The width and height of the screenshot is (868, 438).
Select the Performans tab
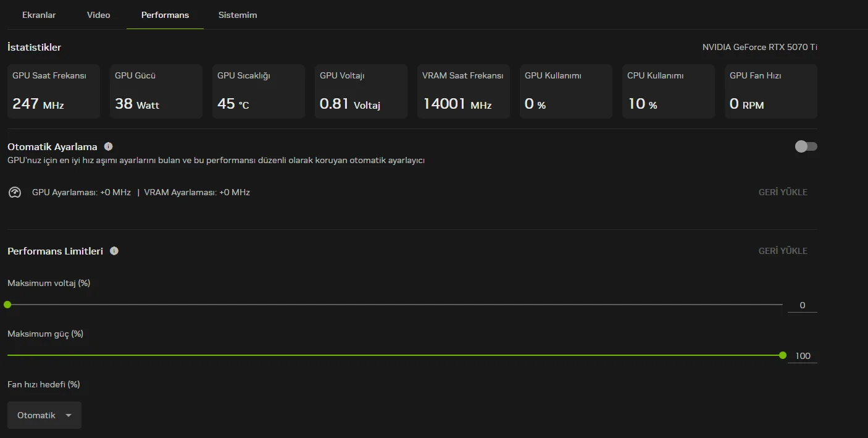165,15
